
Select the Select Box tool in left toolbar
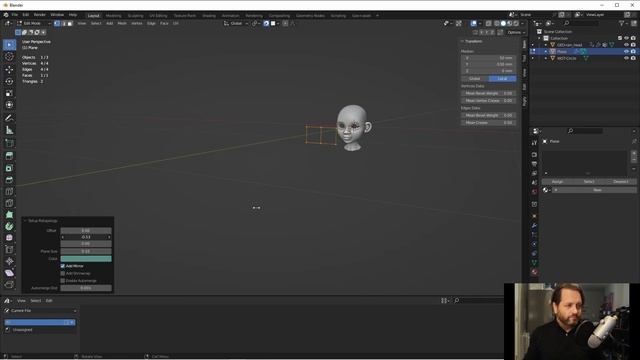[x=9, y=44]
